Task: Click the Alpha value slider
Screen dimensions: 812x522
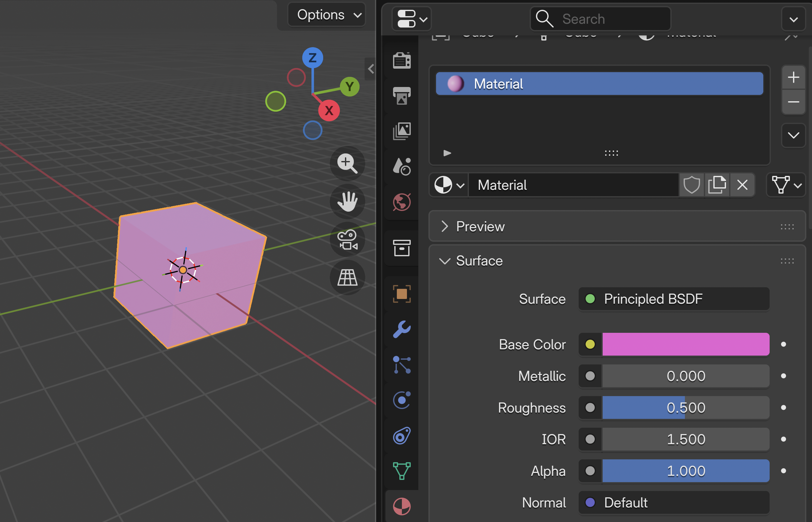Action: coord(686,471)
